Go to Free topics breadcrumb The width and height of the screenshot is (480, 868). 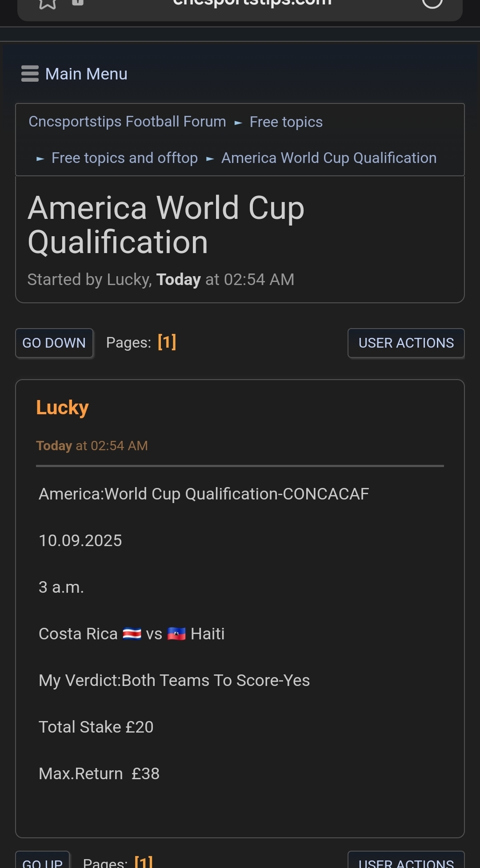[x=286, y=122]
